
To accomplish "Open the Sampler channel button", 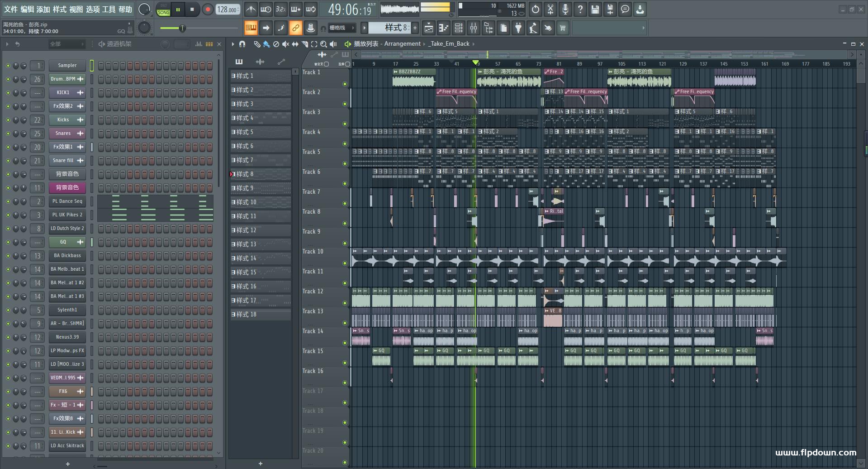I will tap(67, 65).
